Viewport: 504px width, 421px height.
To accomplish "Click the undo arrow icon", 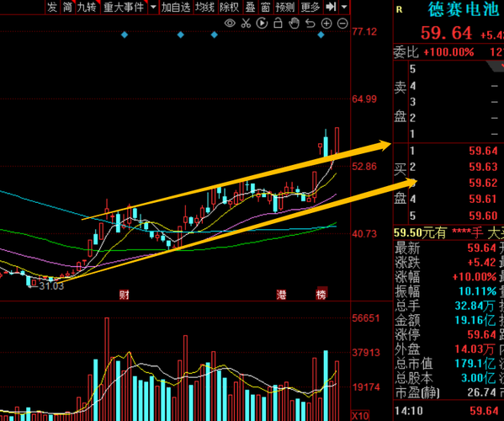I will 310,24.
